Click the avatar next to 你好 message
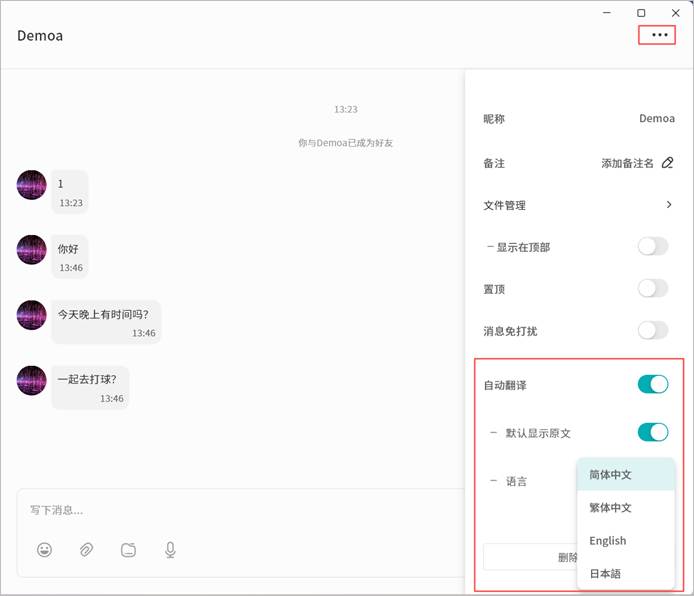This screenshot has width=694, height=596. (32, 250)
